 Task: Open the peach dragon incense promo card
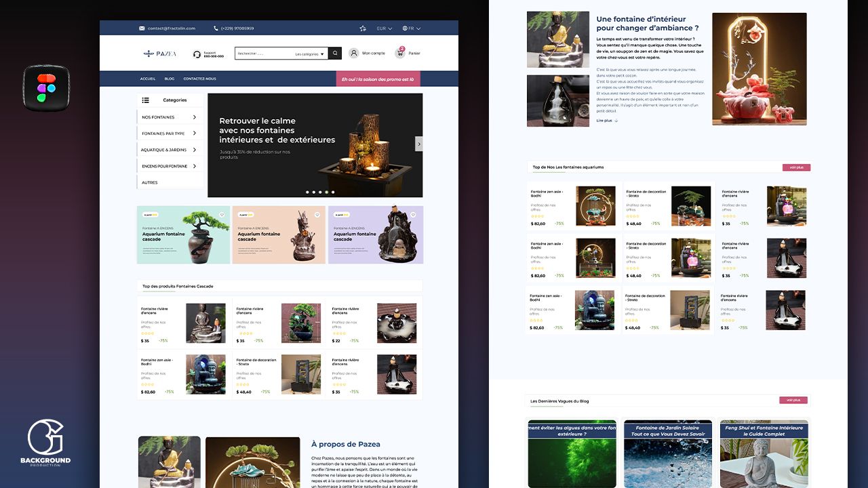(x=279, y=235)
